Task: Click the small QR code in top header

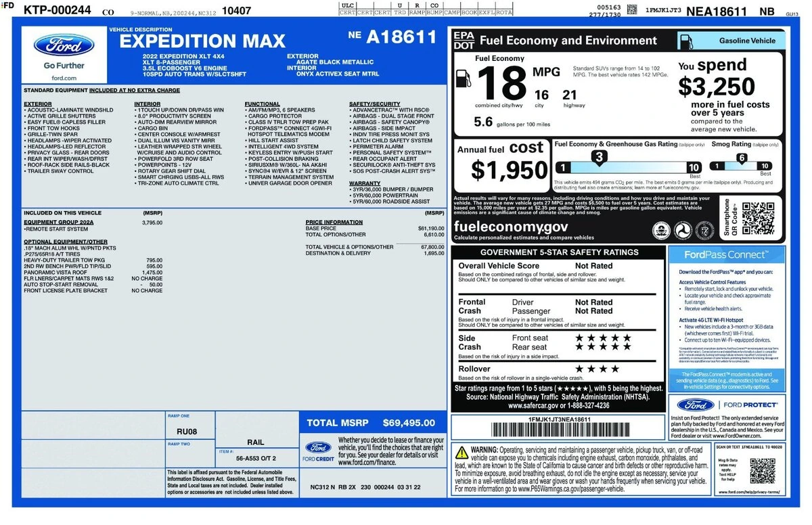Action: [x=631, y=9]
